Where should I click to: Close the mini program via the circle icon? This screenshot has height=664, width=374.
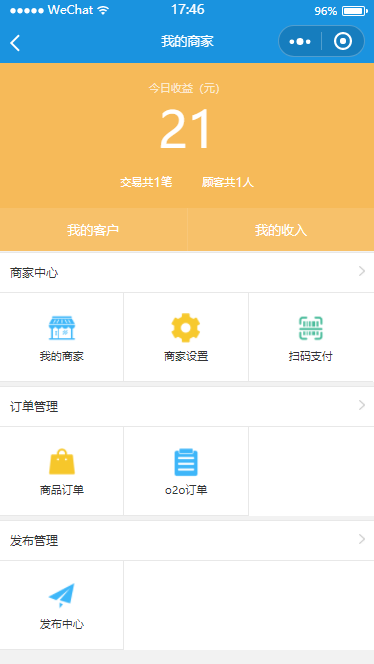pos(343,42)
